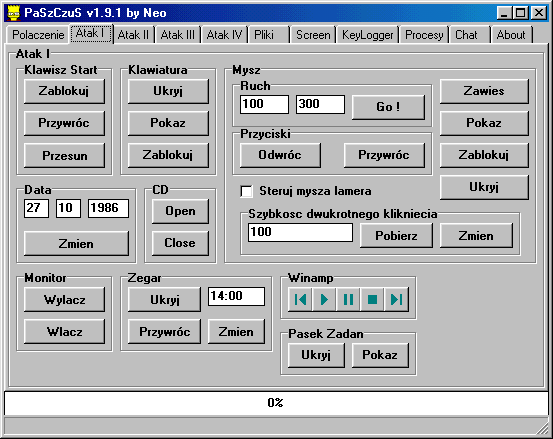Click Pobierz double-click speed button
553x439 pixels.
(x=396, y=235)
